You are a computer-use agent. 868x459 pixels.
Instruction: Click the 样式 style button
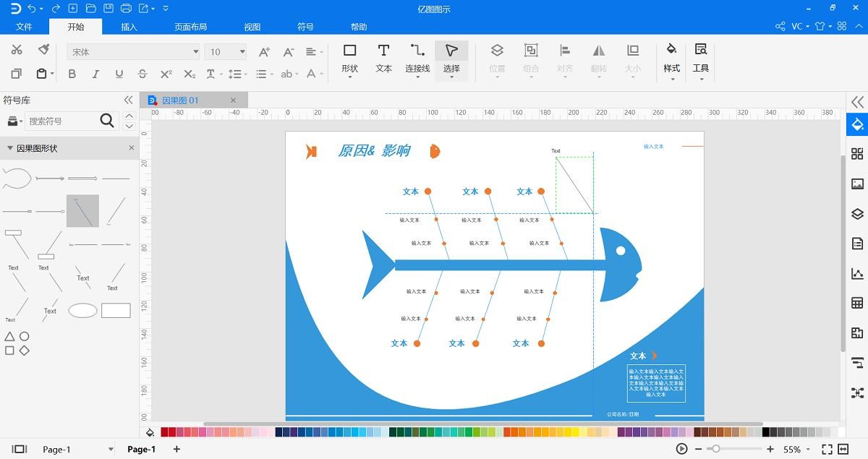[671, 58]
